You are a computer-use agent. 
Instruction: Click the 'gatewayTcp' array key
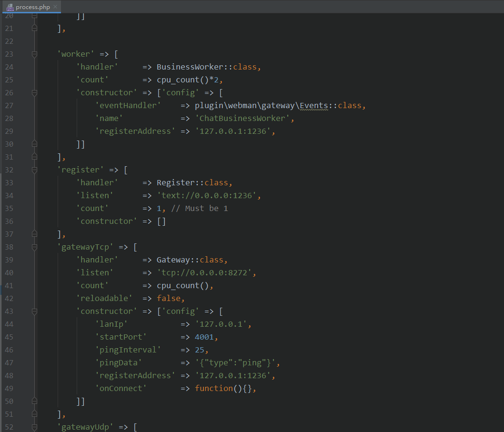85,247
